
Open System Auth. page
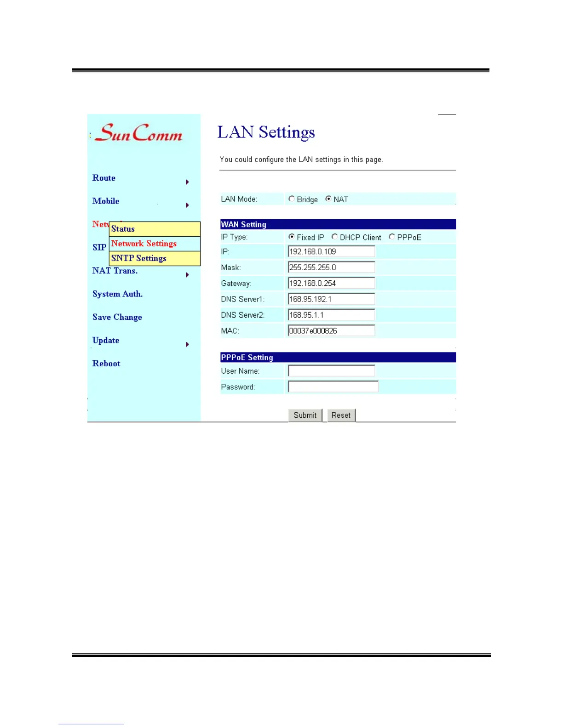[117, 294]
